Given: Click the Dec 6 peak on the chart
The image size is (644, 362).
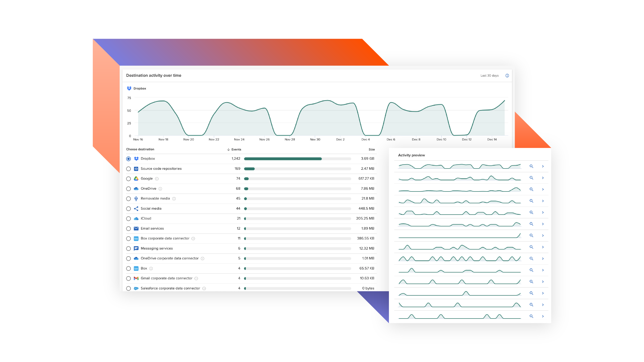Looking at the screenshot, I should point(391,102).
